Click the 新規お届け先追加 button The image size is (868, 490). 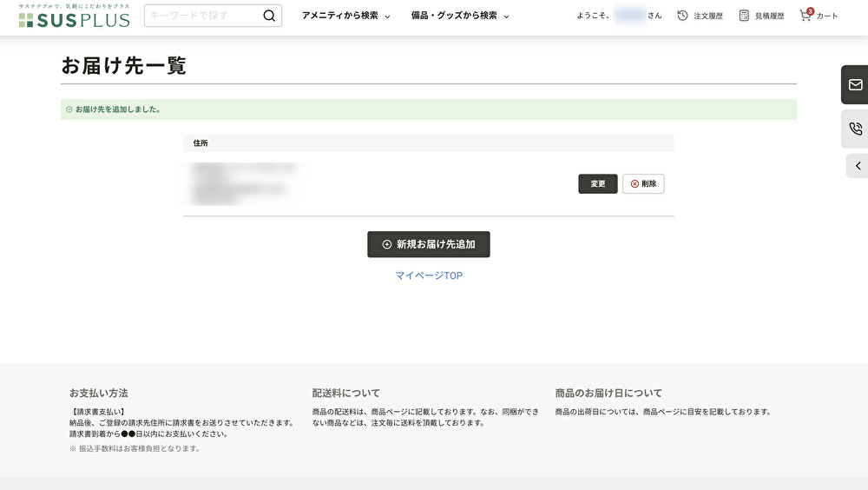429,244
